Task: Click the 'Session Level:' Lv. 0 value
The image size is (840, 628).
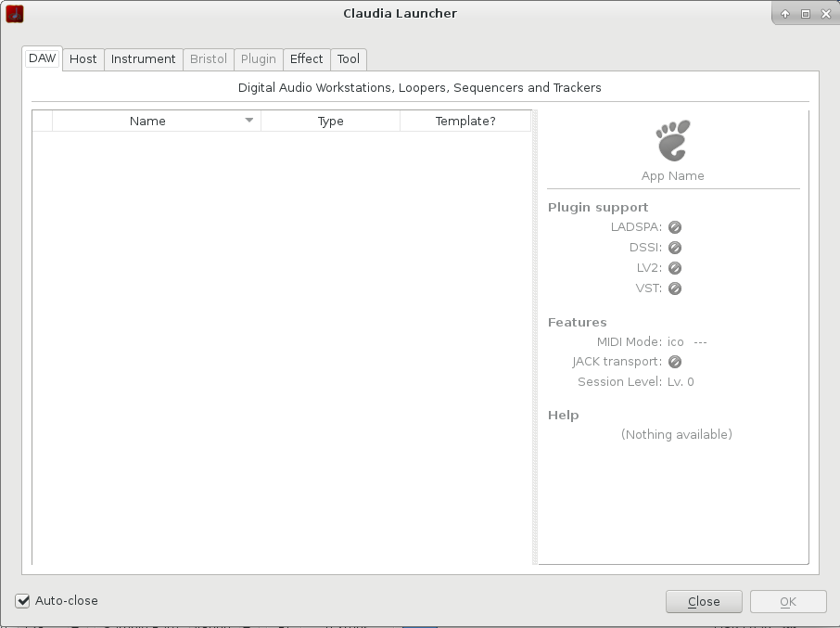Action: (681, 382)
